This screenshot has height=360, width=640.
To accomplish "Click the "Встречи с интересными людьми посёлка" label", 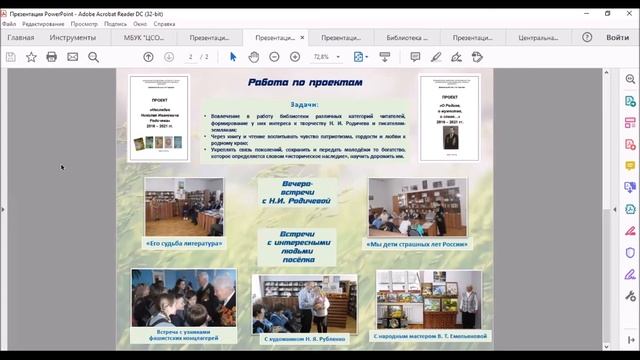I will coord(297,247).
